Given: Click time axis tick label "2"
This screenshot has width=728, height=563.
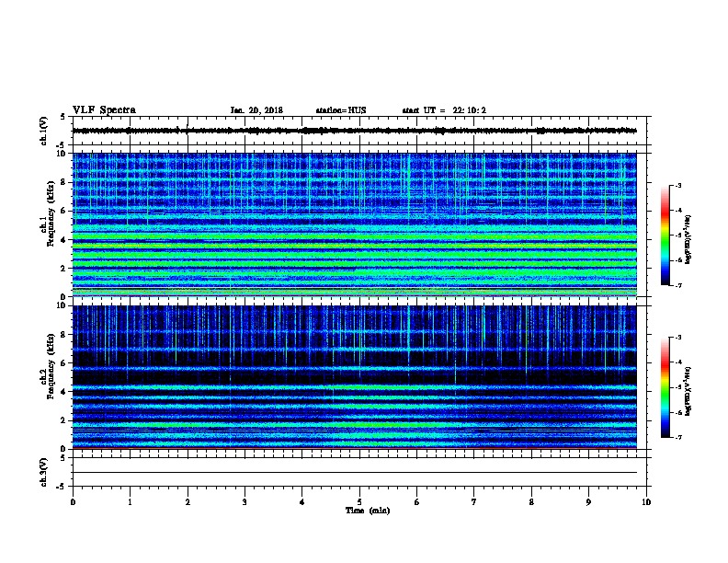Looking at the screenshot, I should (188, 502).
